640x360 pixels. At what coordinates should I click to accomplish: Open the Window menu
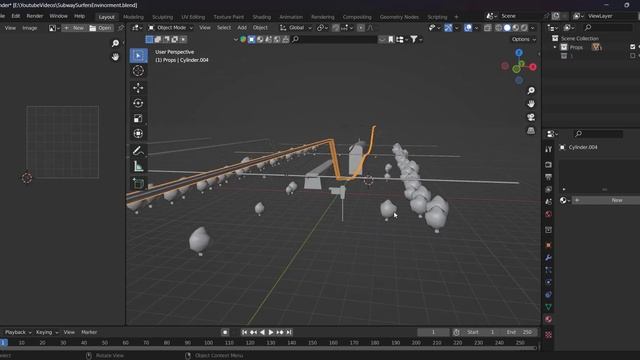click(58, 16)
